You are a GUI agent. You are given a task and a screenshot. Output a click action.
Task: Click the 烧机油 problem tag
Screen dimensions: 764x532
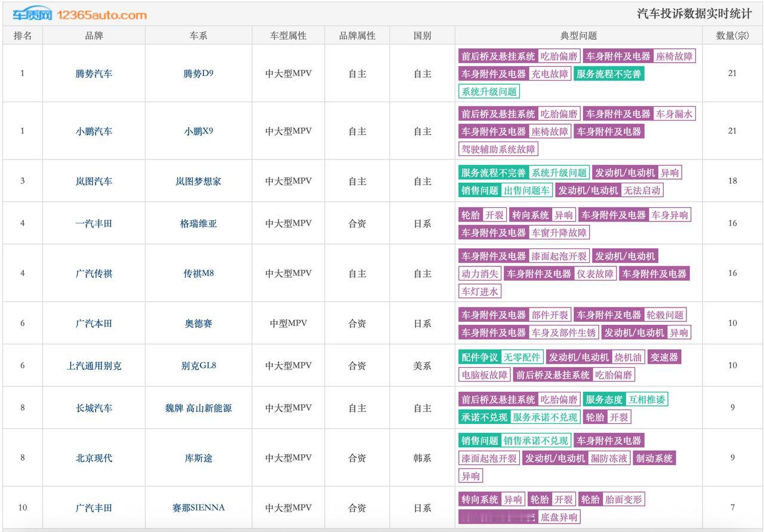click(628, 358)
